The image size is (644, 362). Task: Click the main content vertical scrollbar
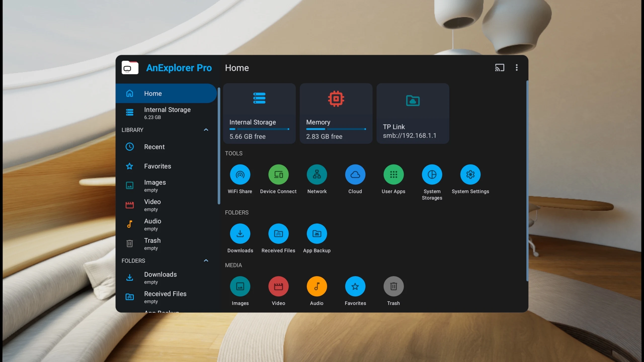pos(527,181)
